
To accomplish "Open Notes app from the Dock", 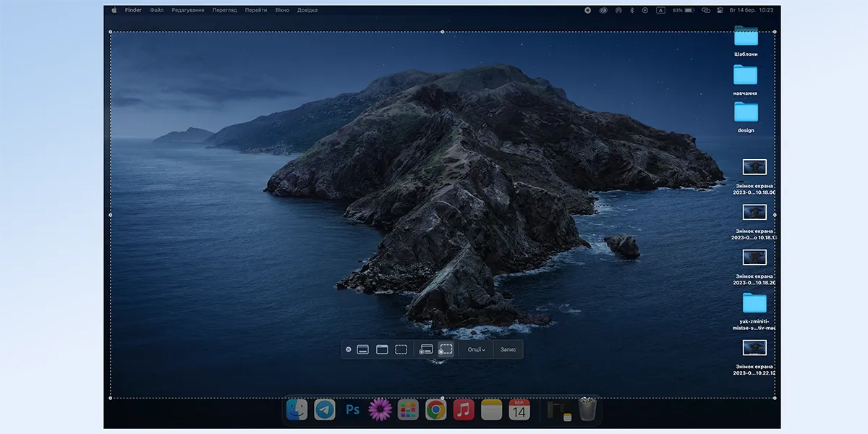I will click(491, 410).
